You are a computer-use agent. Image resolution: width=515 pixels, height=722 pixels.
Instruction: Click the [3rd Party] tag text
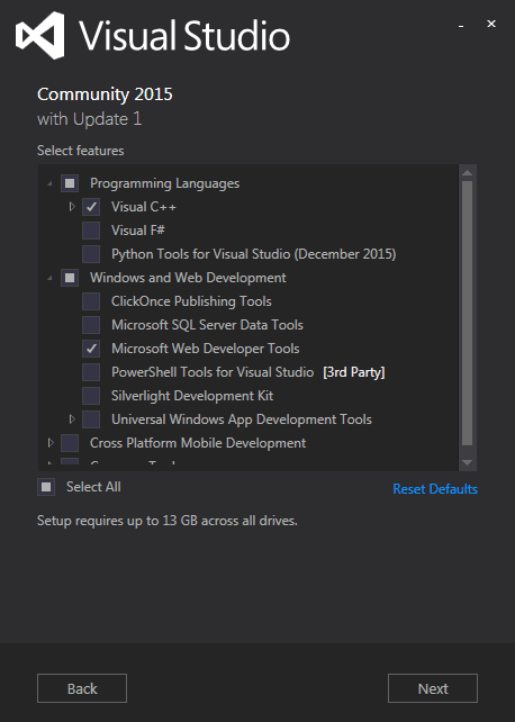click(x=354, y=372)
